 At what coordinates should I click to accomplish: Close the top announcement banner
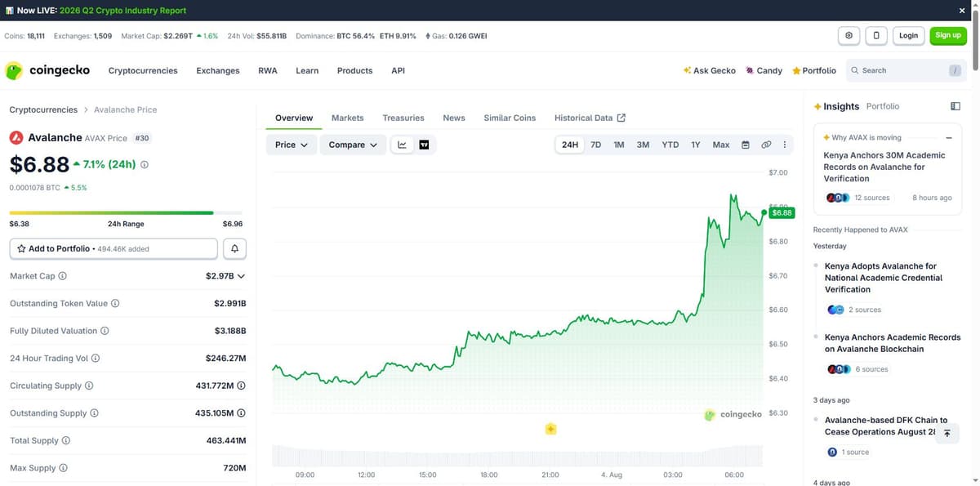(x=962, y=11)
